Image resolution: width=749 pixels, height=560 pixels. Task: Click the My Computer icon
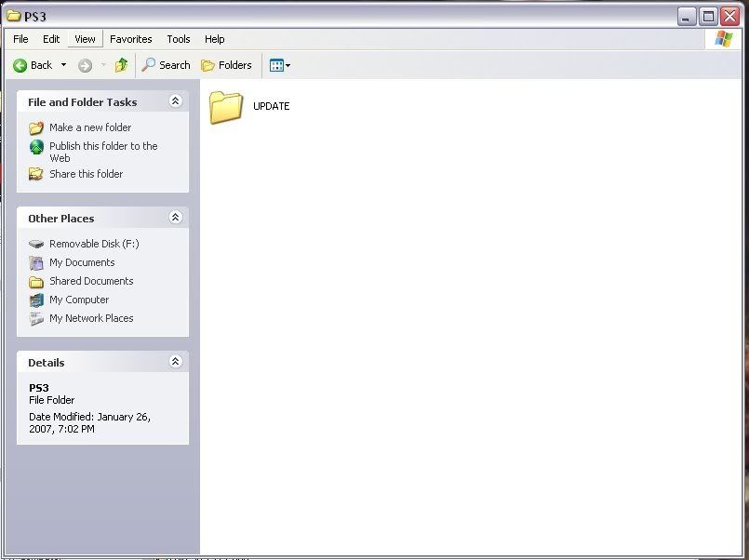[36, 300]
